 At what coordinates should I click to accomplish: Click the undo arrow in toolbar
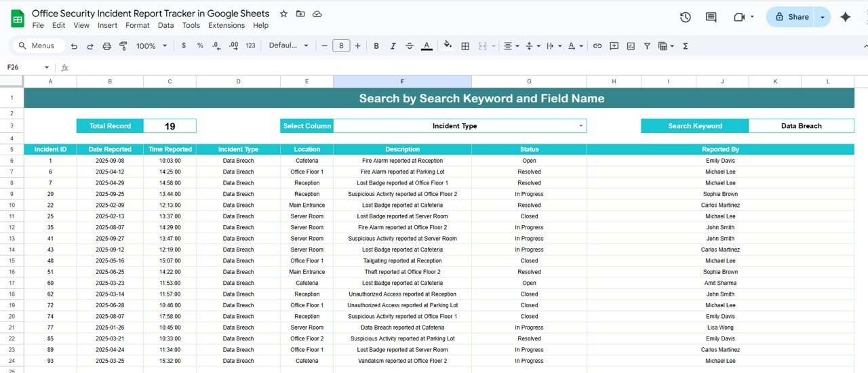click(x=73, y=46)
